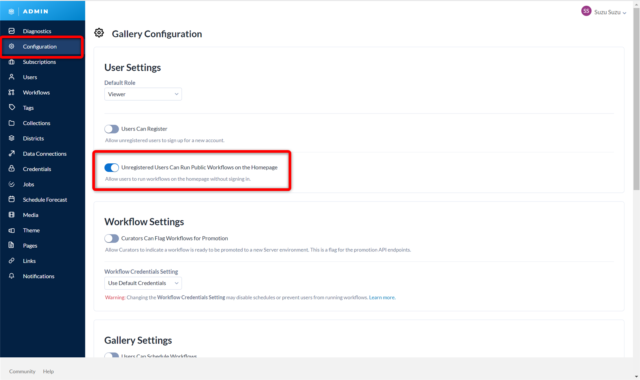Screen dimensions: 640x380
Task: Open the Workflow Credentials Setting dropdown
Action: click(x=143, y=283)
